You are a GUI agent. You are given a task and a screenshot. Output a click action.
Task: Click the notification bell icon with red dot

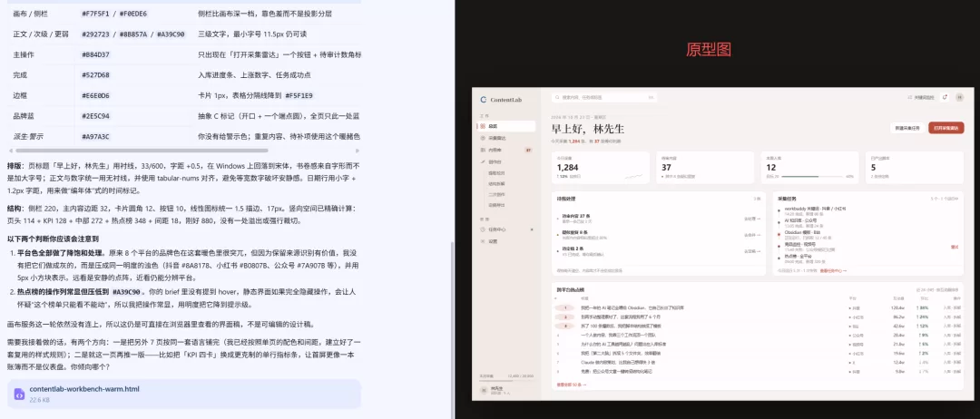point(945,97)
